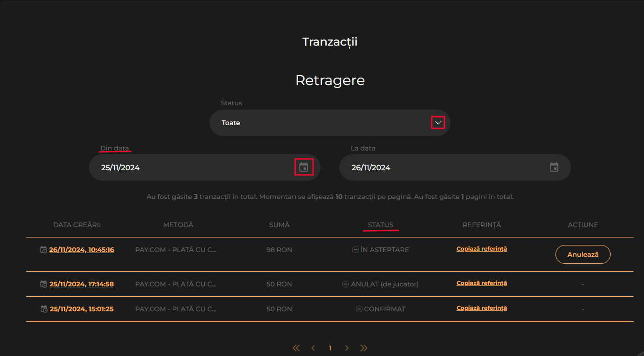Open the Din data calendar icon
644x356 pixels.
coord(304,167)
